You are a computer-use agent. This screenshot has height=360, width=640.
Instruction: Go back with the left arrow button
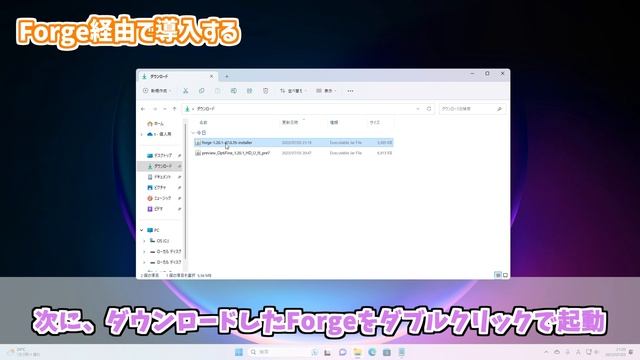tap(143, 109)
